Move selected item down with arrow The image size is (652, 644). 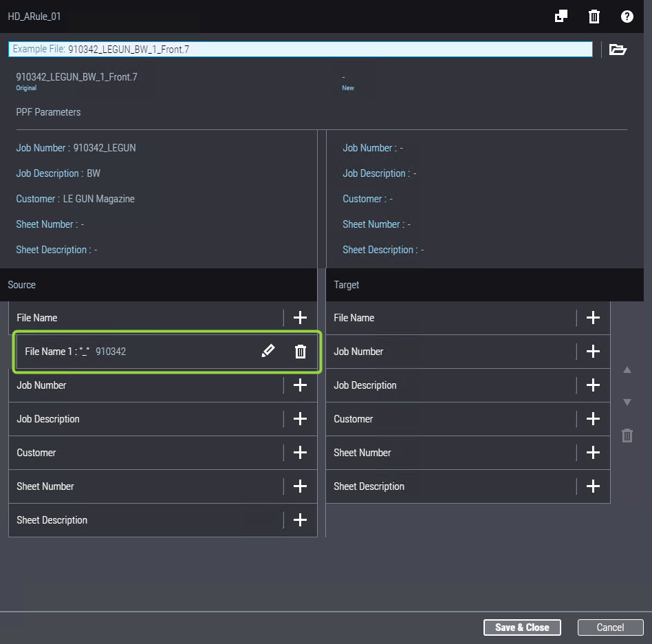tap(627, 402)
